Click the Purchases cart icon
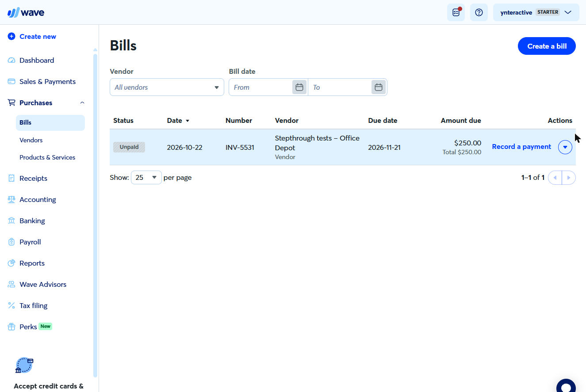 (x=11, y=103)
